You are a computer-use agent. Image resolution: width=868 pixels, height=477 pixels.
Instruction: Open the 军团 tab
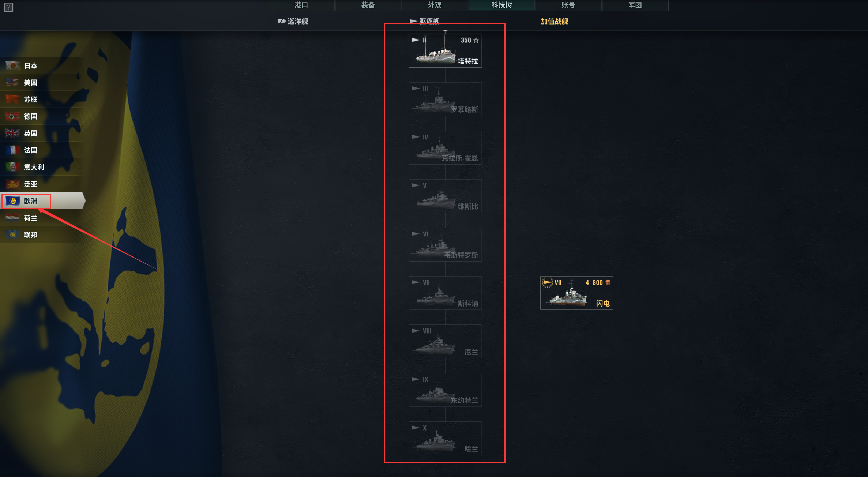(x=635, y=5)
